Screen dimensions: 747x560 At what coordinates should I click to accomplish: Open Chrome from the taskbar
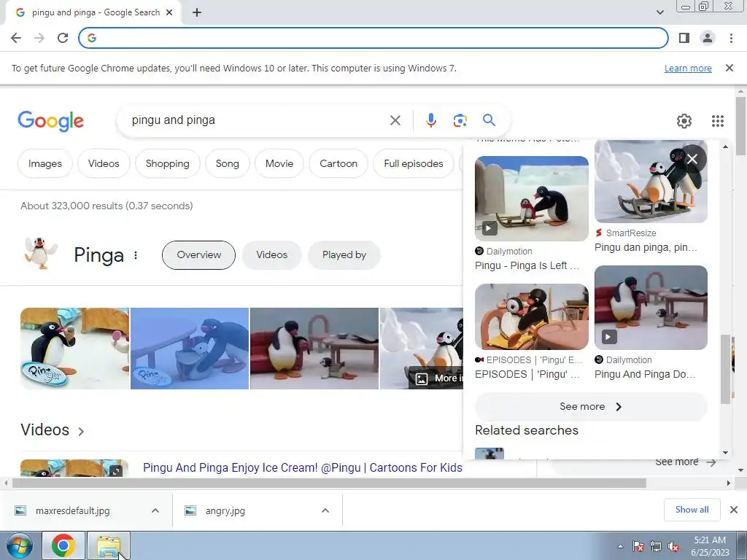tap(63, 545)
